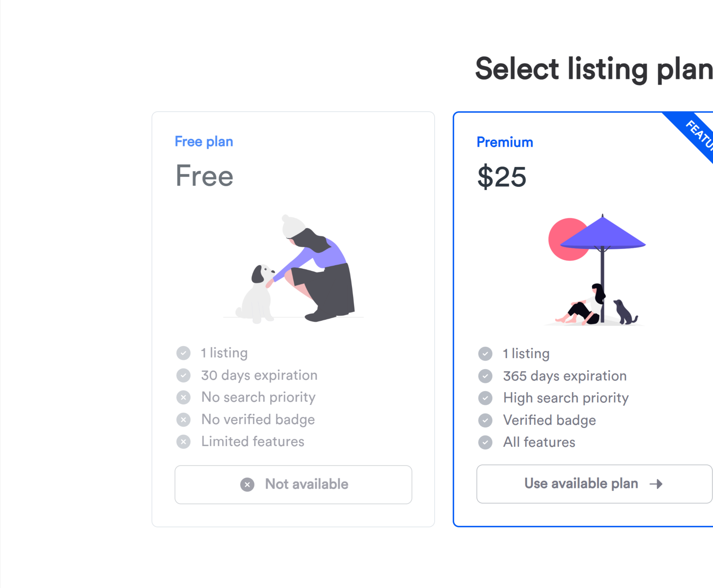Click the X icon beside No verified badge
This screenshot has width=713, height=588.
click(183, 420)
